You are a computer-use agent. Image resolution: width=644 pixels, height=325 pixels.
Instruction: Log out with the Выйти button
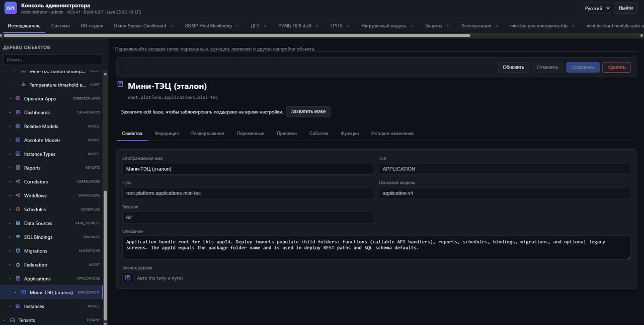[626, 8]
